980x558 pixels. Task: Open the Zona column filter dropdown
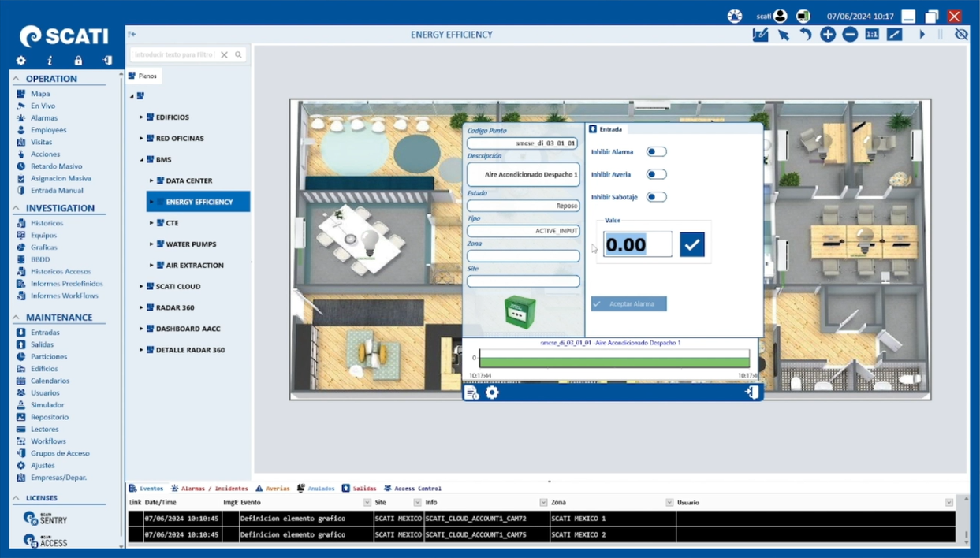click(x=669, y=503)
